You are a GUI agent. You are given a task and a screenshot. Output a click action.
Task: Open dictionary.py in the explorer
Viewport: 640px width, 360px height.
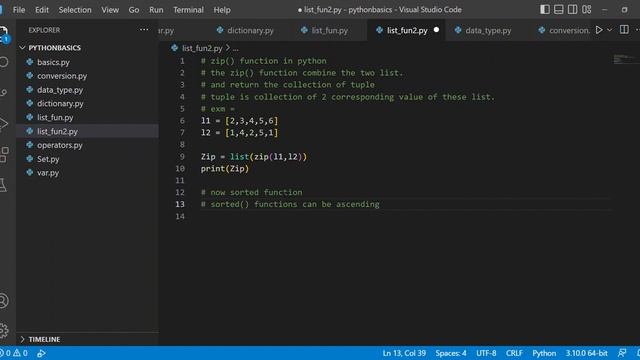[x=60, y=104]
